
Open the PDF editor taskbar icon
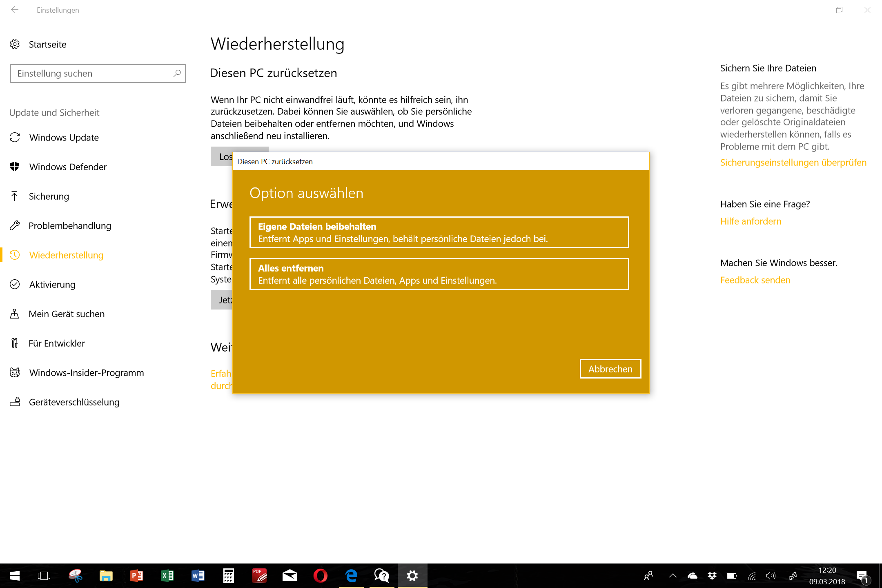[x=259, y=576]
